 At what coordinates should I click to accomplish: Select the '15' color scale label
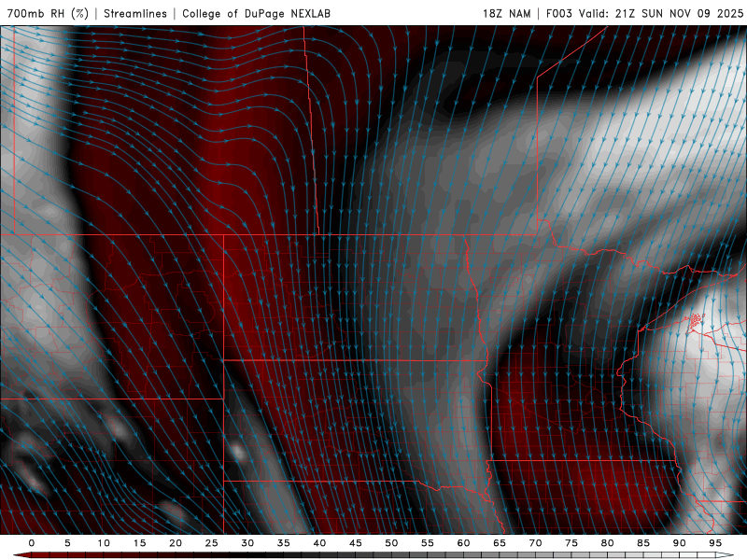pos(139,543)
